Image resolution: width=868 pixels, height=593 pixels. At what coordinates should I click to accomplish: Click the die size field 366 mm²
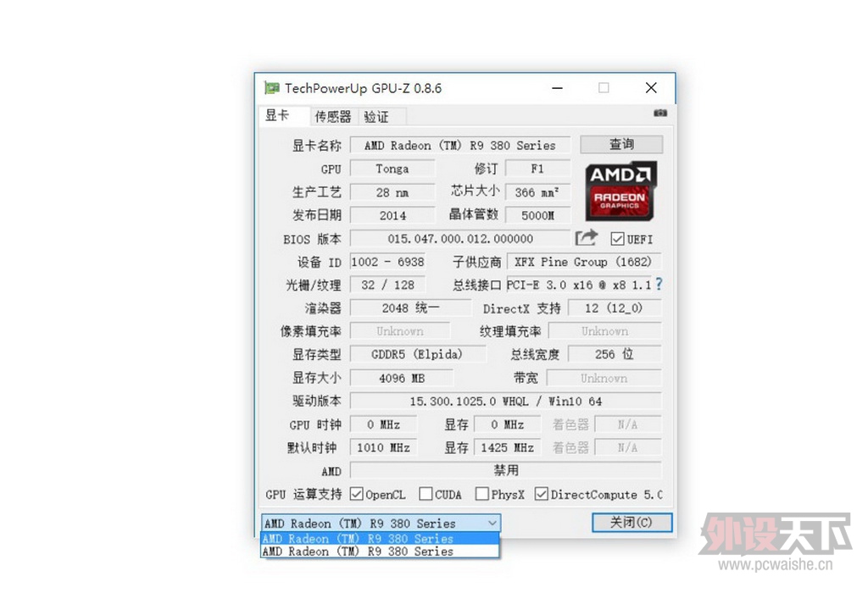click(x=537, y=192)
